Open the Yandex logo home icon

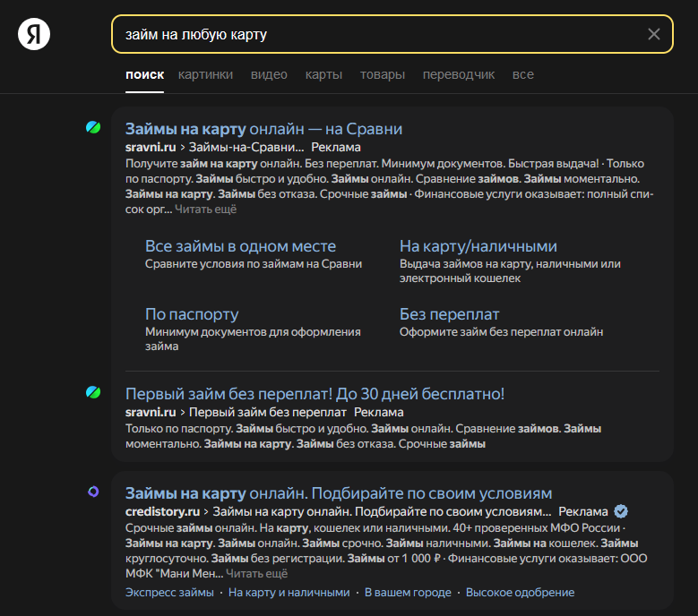point(34,34)
